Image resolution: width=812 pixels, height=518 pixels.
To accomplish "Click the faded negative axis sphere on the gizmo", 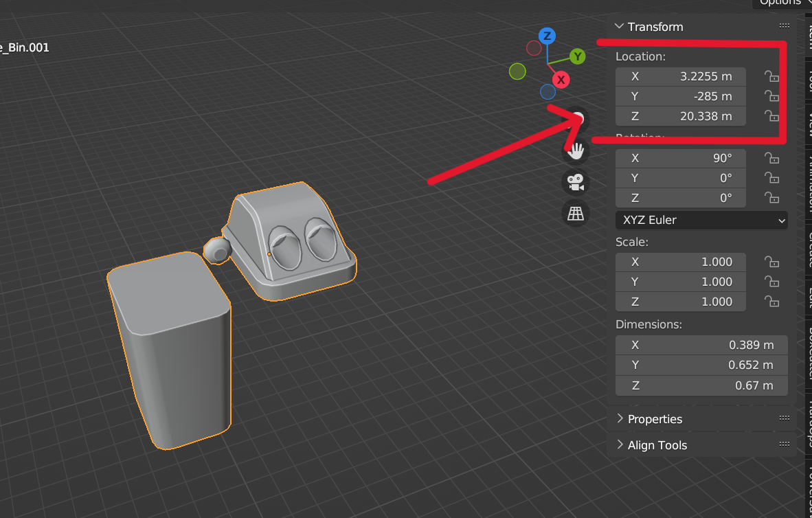I will click(517, 71).
